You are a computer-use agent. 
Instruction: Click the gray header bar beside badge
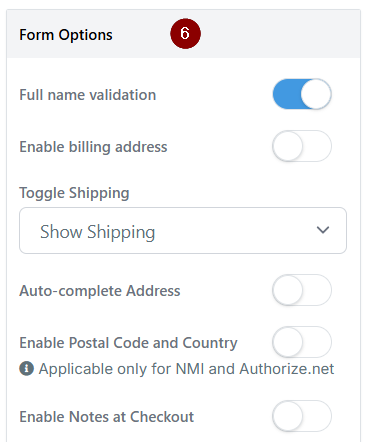click(280, 34)
